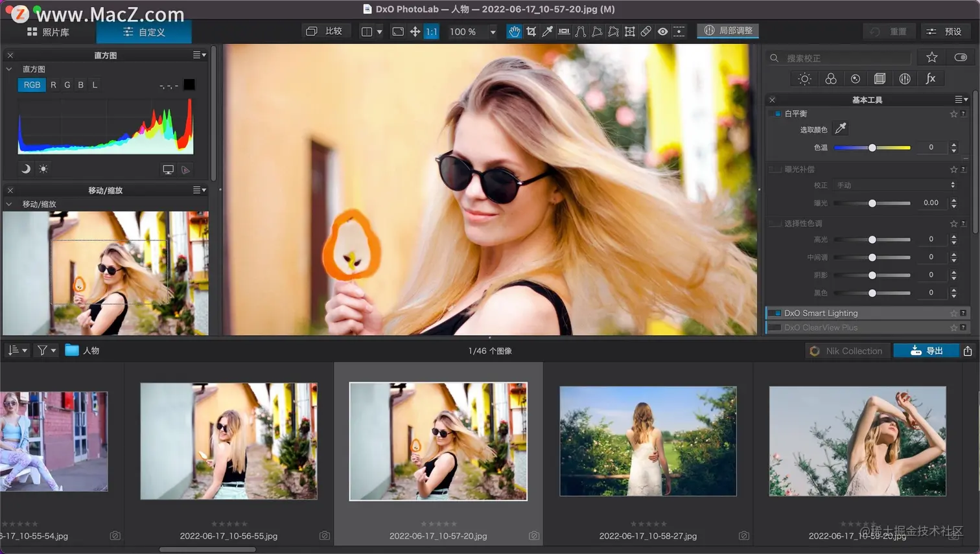The image size is (980, 554).
Task: Toggle the active corrections only switch
Action: click(x=961, y=58)
